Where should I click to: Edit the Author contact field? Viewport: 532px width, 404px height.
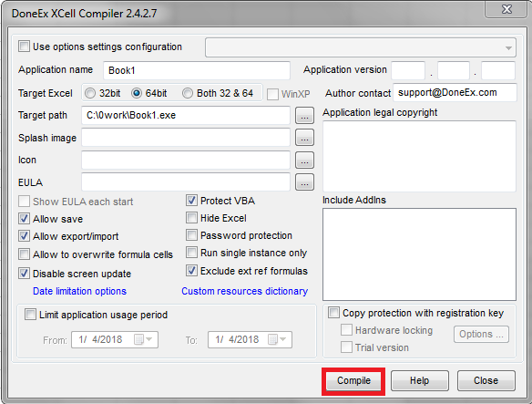(x=455, y=92)
